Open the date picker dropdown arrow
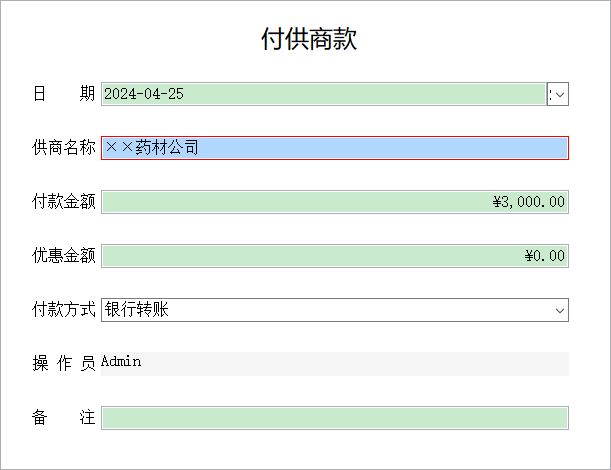611x470 pixels. click(559, 94)
